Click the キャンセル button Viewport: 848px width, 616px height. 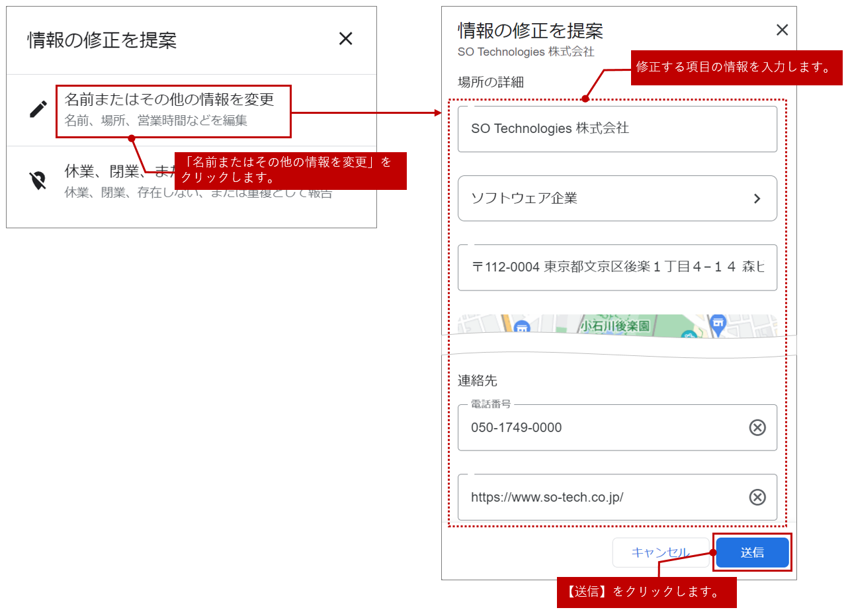(x=660, y=552)
